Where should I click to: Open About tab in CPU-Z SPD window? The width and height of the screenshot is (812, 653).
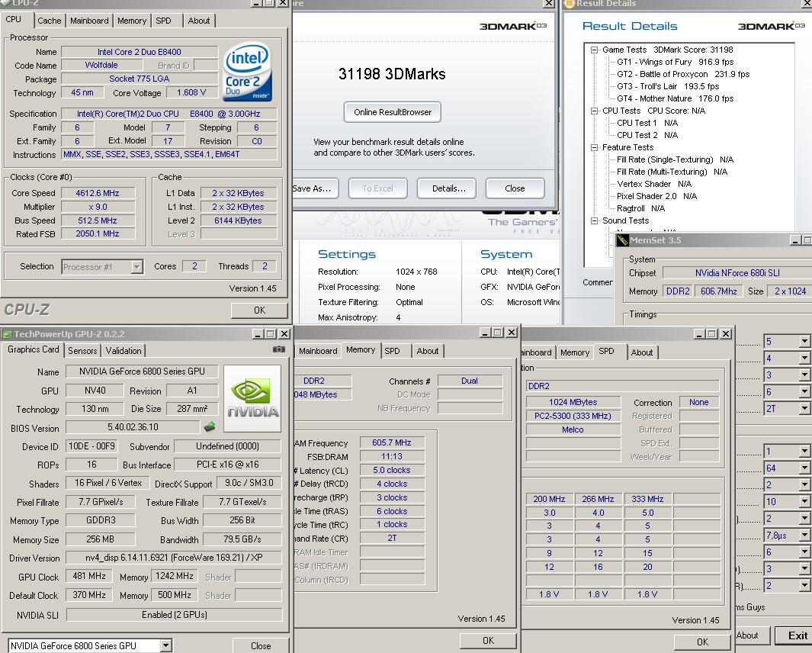click(642, 352)
